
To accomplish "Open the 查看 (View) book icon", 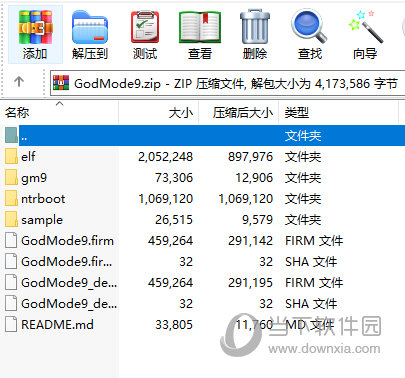I will [x=200, y=27].
